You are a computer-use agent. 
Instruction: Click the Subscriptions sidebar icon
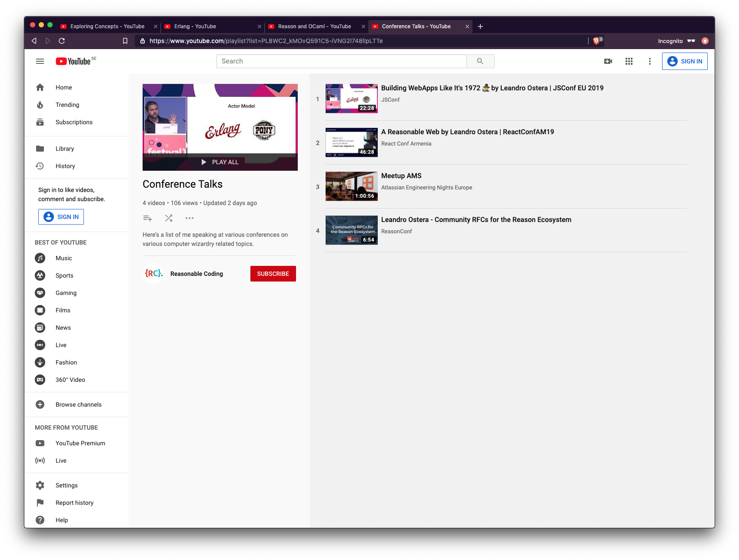click(x=40, y=122)
